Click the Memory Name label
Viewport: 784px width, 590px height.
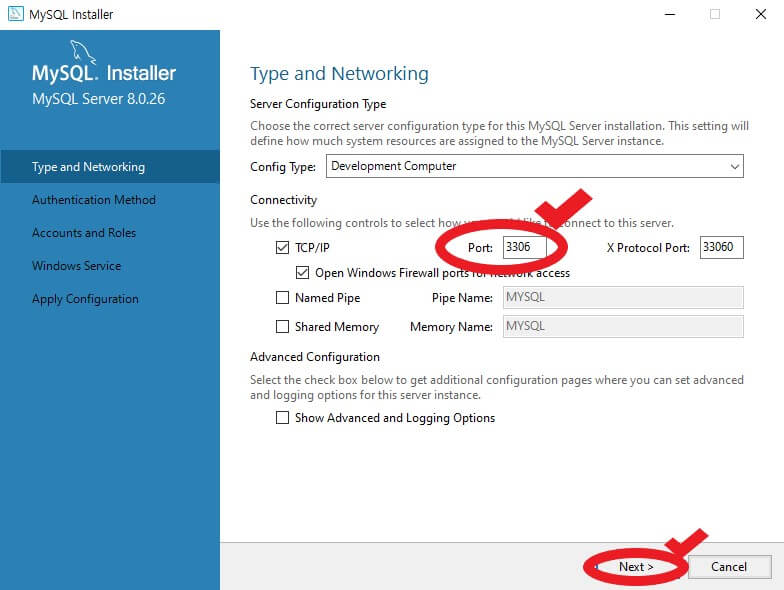[x=451, y=326]
